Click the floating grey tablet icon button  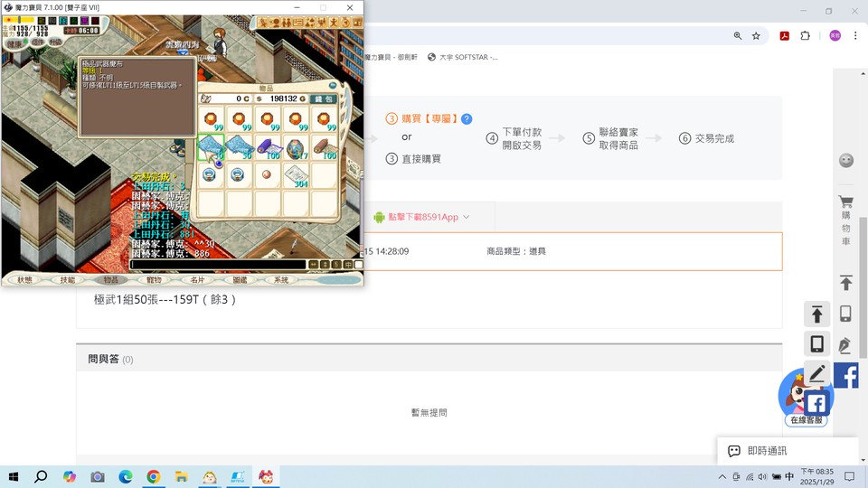point(817,343)
